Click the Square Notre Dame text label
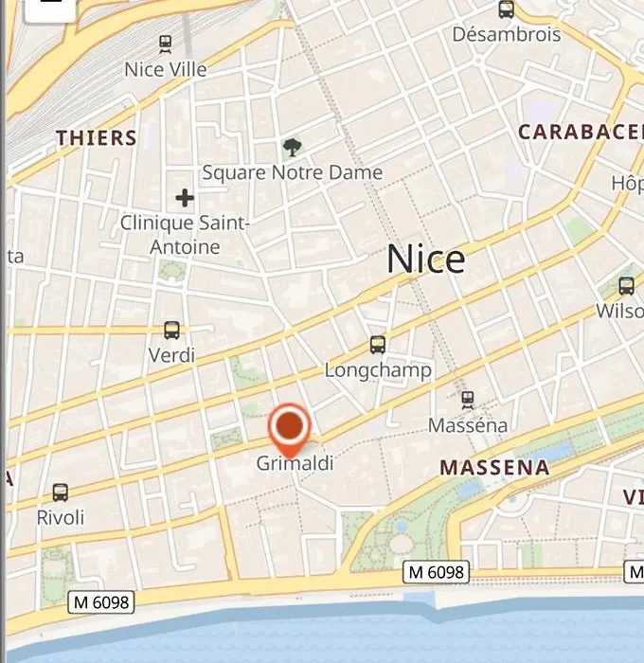This screenshot has width=644, height=663. pos(293,172)
